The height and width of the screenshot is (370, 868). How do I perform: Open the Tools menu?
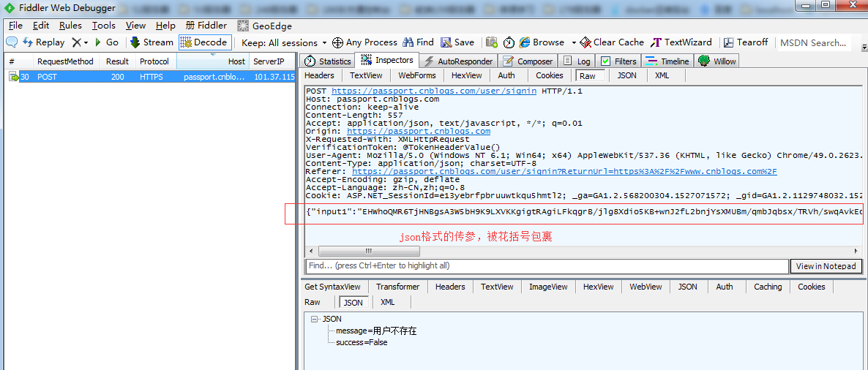(x=103, y=26)
